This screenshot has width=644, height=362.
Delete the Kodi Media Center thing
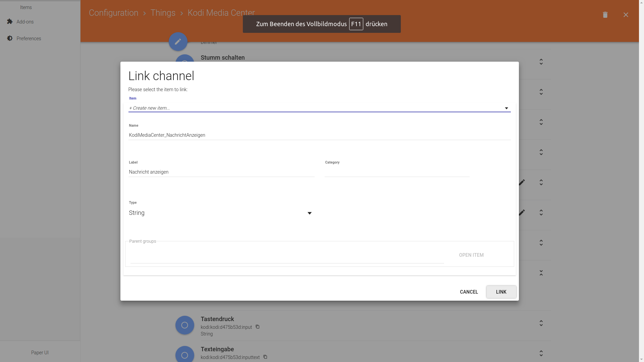coord(605,15)
